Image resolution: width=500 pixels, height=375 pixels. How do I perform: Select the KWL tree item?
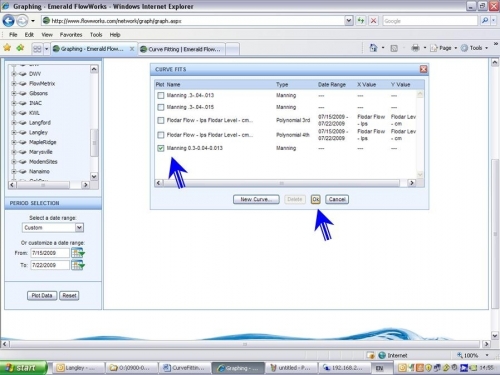click(x=34, y=113)
